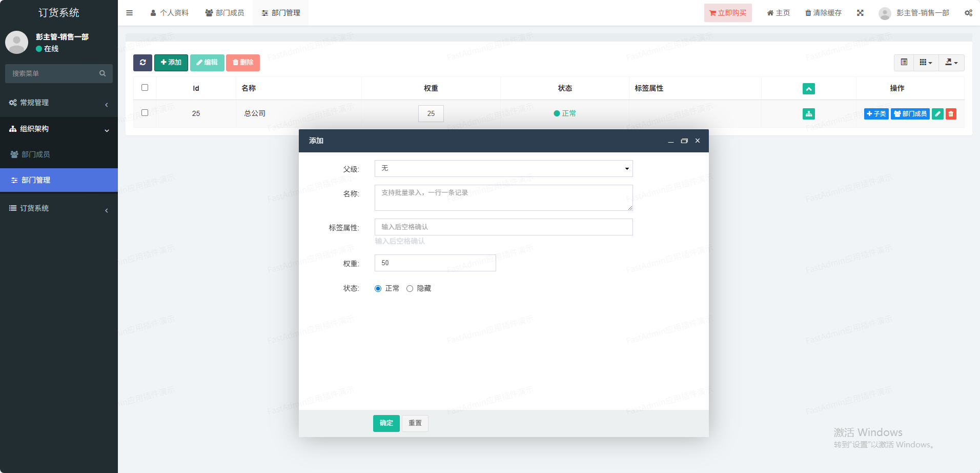The image size is (980, 473).
Task: Check the checkbox for the 总公司 row
Action: (145, 113)
